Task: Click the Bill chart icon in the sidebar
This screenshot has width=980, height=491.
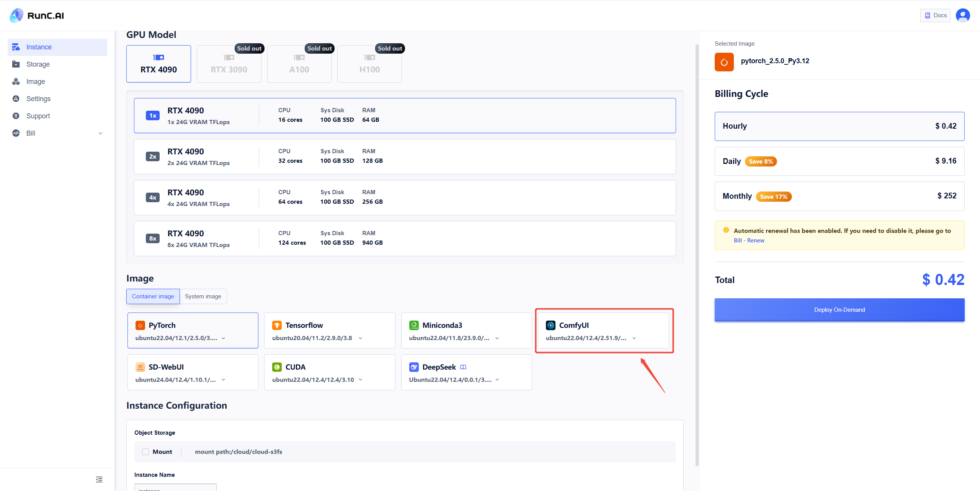Action: click(16, 133)
